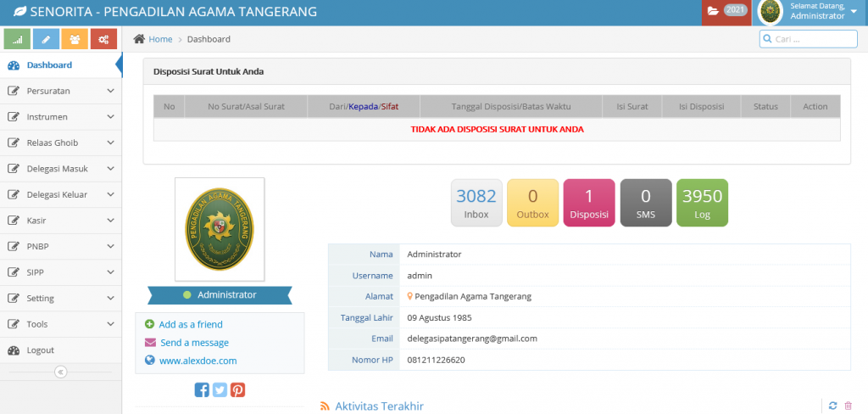868x414 pixels.
Task: Expand the Delegasi Masuk submenu
Action: 60,168
